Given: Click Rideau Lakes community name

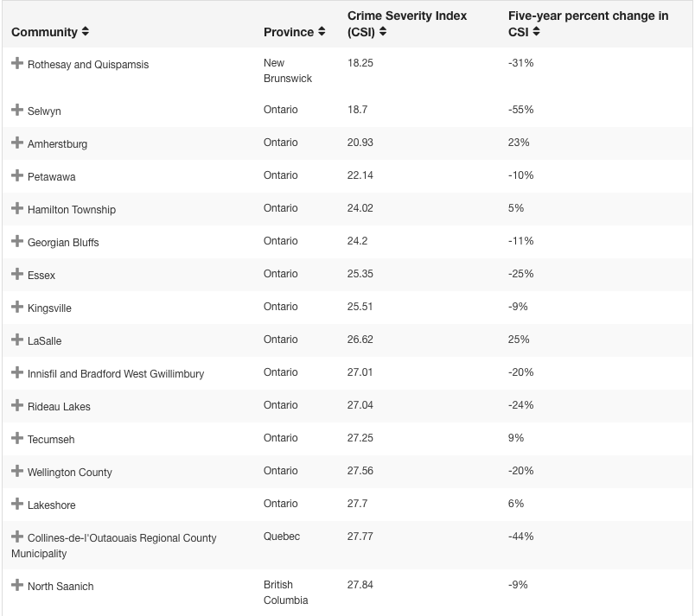Looking at the screenshot, I should click(59, 407).
